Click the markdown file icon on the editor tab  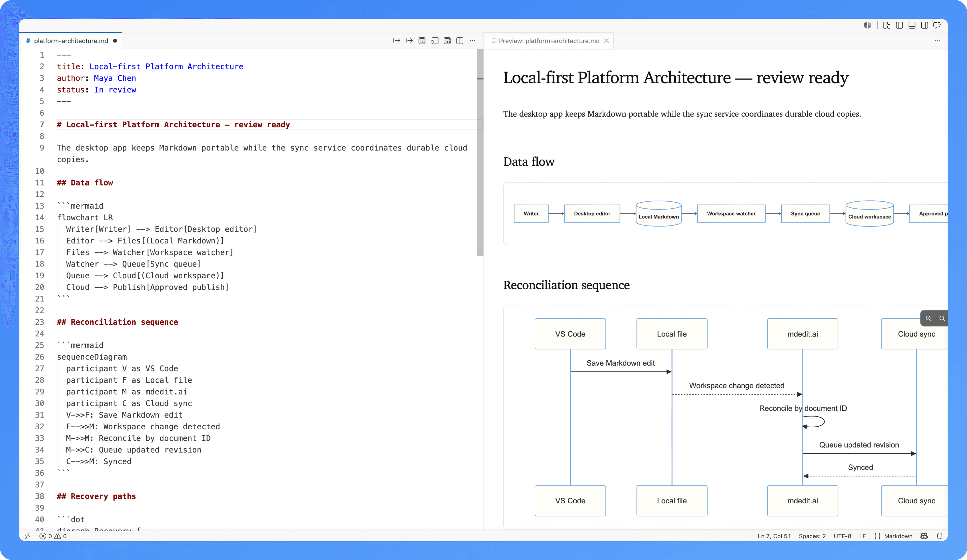coord(28,41)
